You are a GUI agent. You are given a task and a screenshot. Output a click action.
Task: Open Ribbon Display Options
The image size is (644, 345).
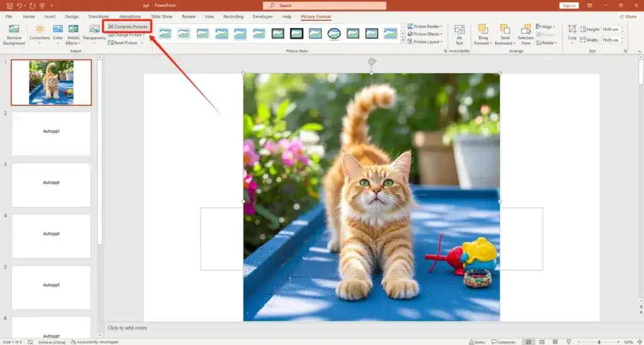pyautogui.click(x=590, y=6)
